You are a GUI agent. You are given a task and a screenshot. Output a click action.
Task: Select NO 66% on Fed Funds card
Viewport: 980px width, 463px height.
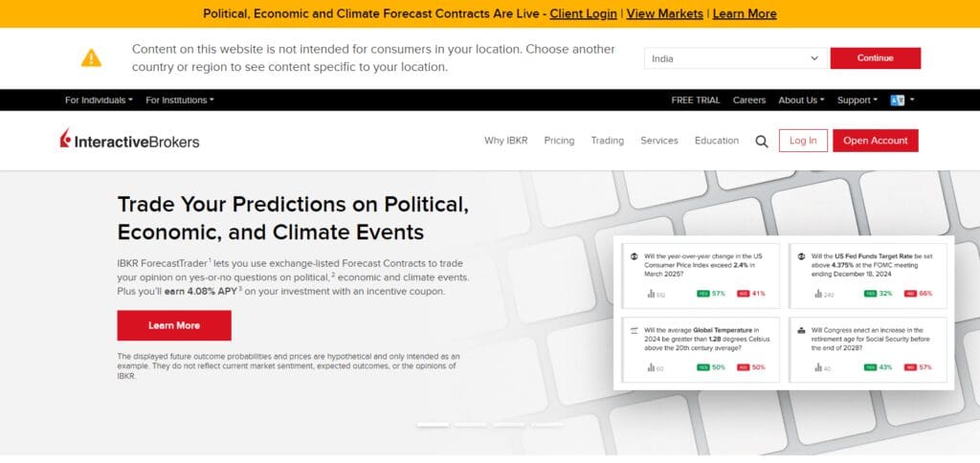pos(918,294)
